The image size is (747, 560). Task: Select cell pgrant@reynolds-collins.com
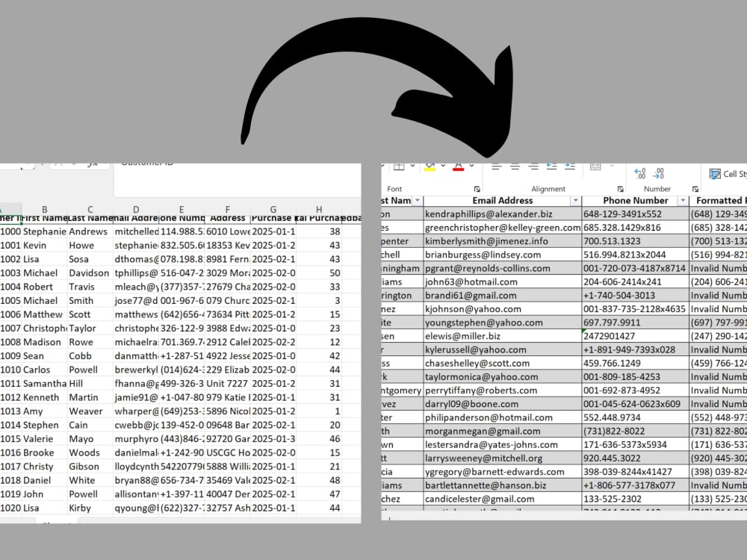502,268
